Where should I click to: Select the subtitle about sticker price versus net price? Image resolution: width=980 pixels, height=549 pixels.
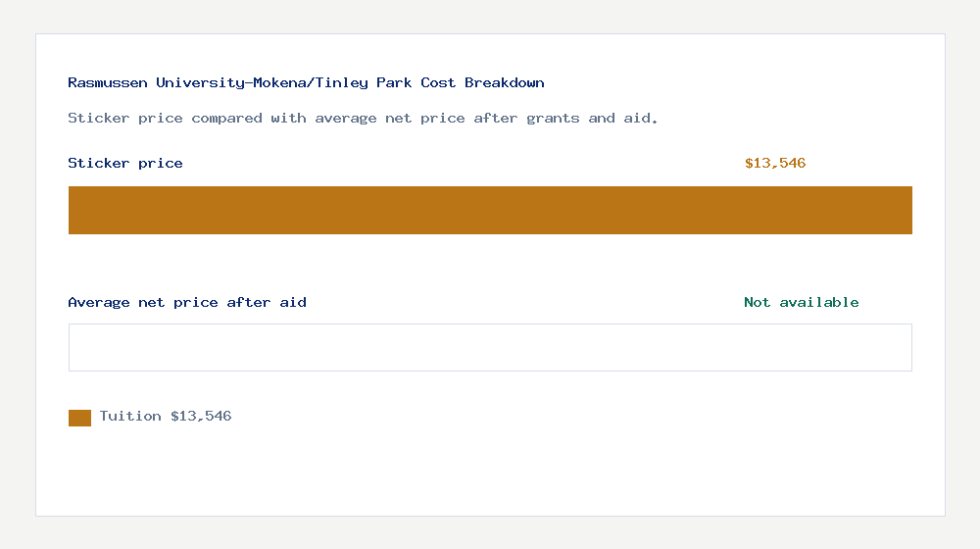click(363, 119)
